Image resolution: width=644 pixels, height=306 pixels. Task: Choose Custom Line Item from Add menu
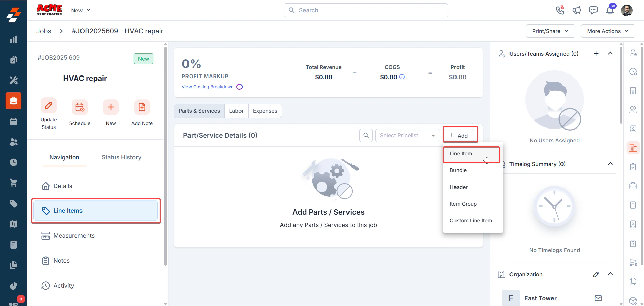[473, 221]
